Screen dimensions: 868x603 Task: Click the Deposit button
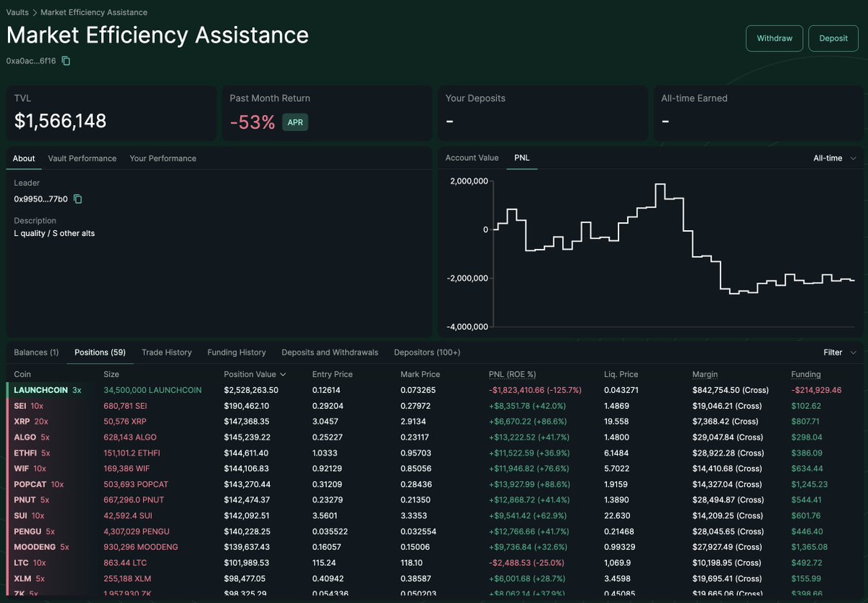point(833,38)
